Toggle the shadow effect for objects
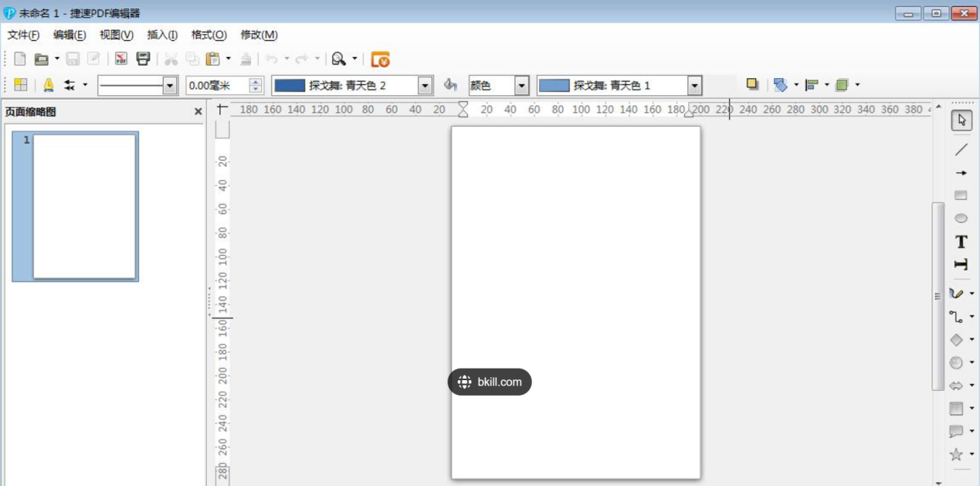This screenshot has height=486, width=980. pyautogui.click(x=752, y=85)
